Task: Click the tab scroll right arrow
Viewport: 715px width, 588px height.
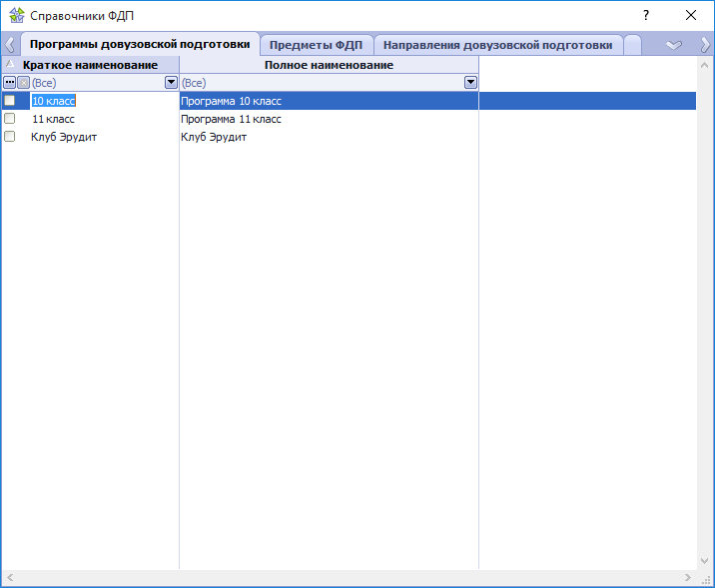Action: click(705, 45)
